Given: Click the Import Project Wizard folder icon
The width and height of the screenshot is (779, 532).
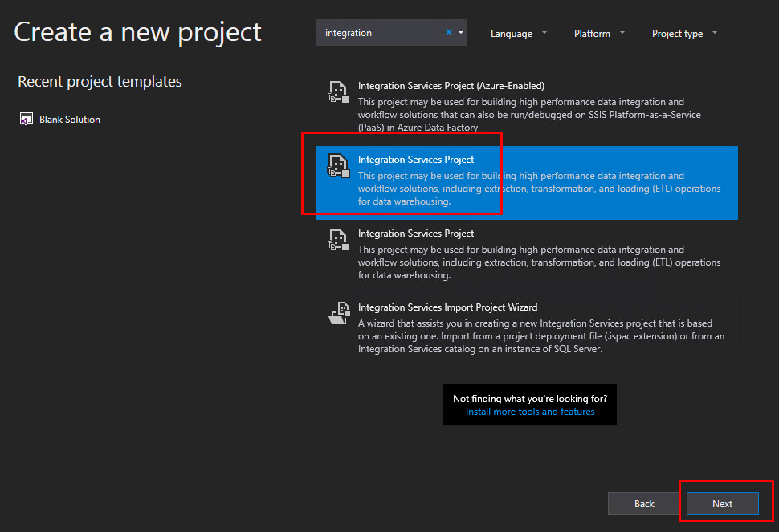Looking at the screenshot, I should pyautogui.click(x=338, y=314).
